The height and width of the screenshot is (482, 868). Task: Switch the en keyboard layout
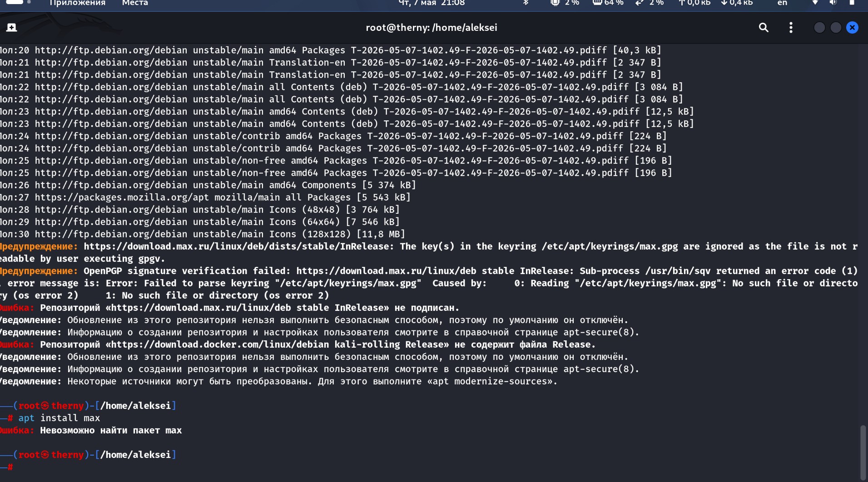click(x=782, y=3)
